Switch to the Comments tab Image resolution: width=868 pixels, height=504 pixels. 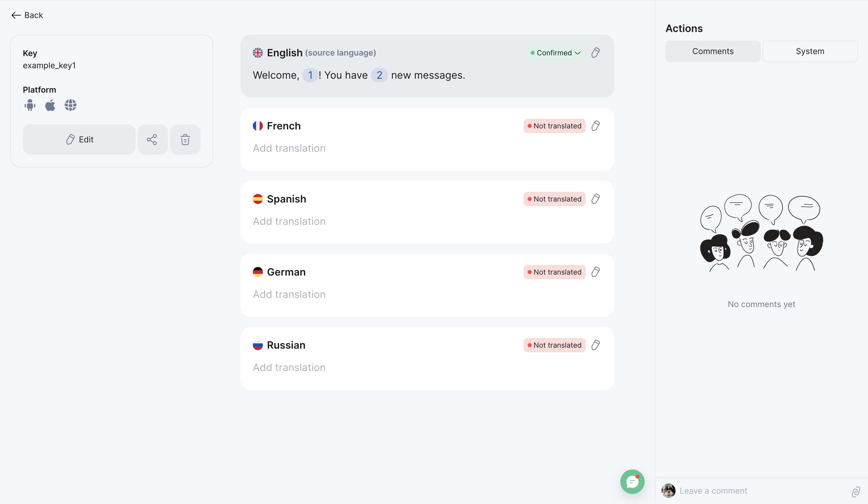[713, 51]
